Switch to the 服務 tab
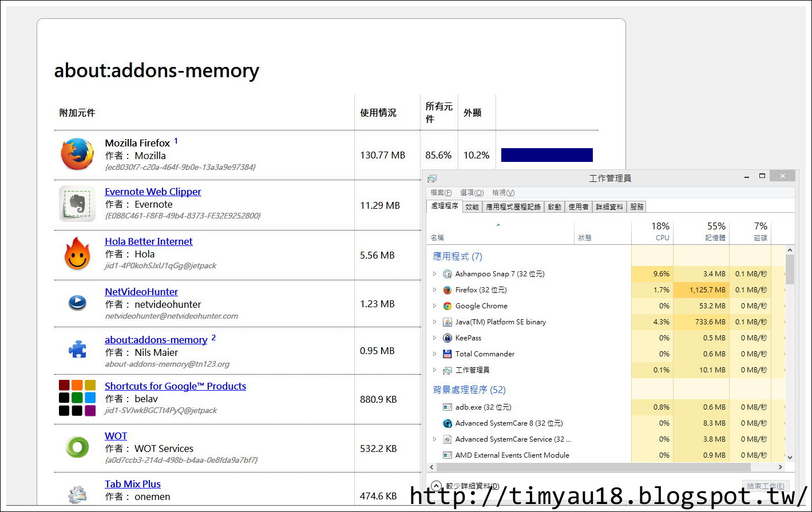This screenshot has height=512, width=812. point(637,207)
